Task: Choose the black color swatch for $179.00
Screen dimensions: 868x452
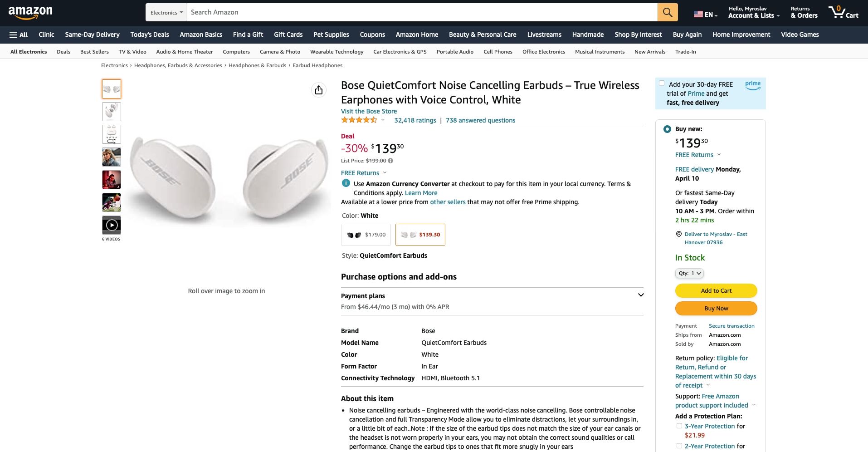Action: pyautogui.click(x=366, y=235)
